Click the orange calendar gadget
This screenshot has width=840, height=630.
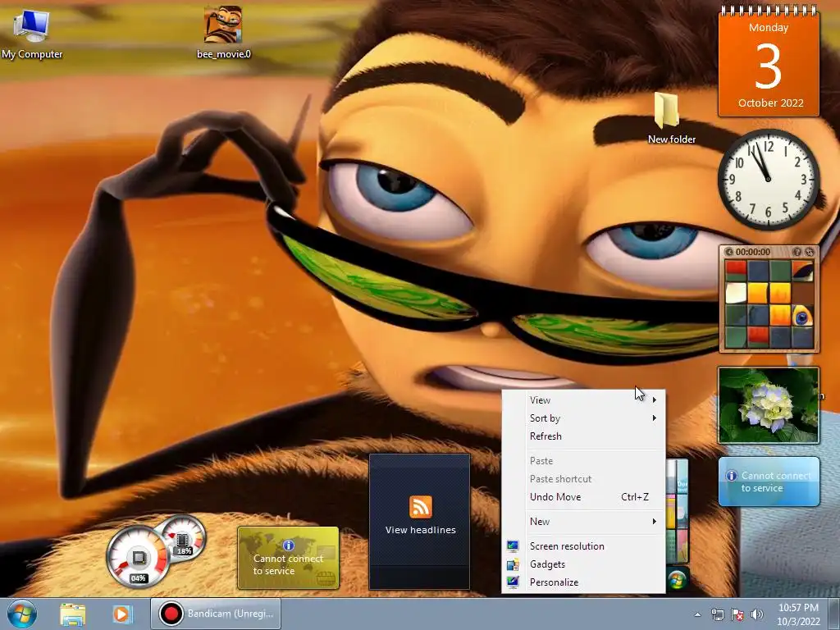pyautogui.click(x=769, y=62)
